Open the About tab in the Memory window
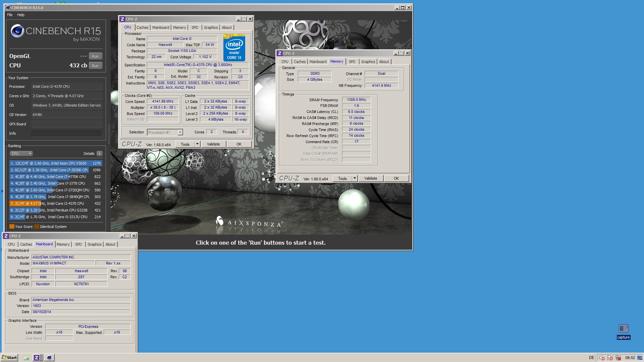This screenshot has width=644, height=362. point(384,62)
